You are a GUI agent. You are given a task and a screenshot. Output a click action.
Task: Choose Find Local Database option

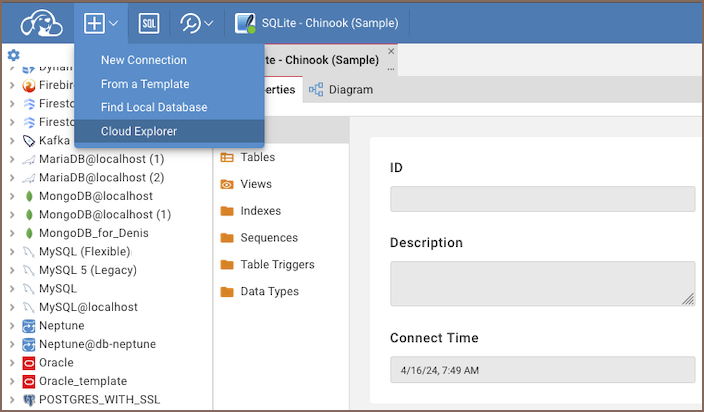click(x=154, y=107)
